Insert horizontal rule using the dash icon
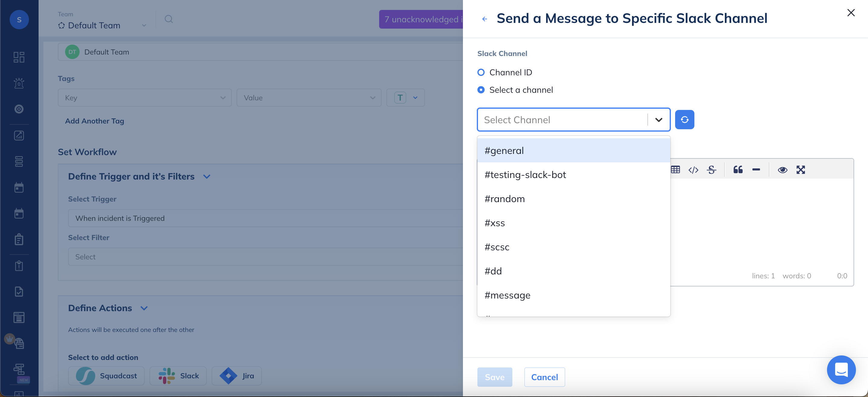 (x=756, y=170)
